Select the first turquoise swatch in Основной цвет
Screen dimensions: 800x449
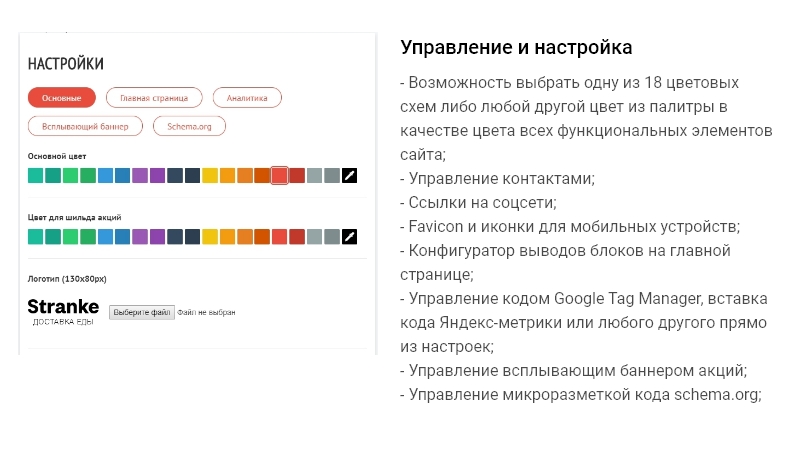click(x=35, y=176)
